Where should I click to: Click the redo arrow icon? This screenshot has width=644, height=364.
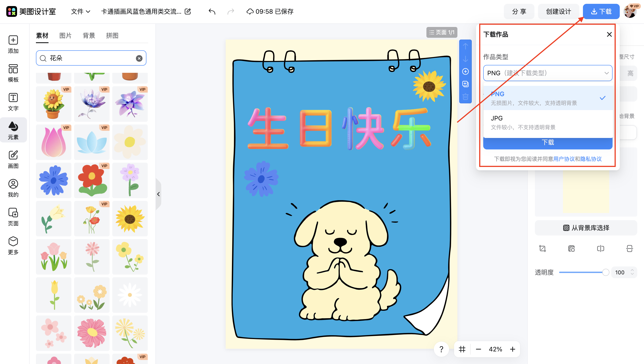coord(231,11)
